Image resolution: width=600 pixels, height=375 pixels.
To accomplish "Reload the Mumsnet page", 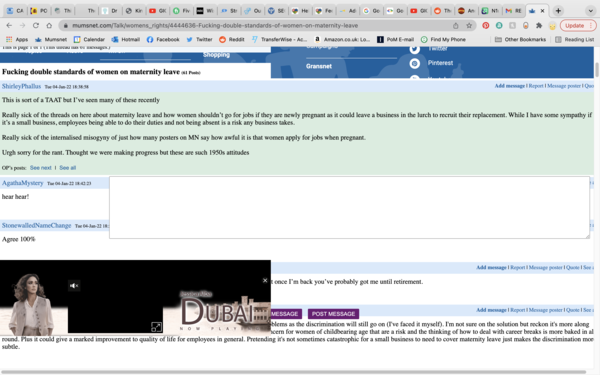I will click(36, 26).
